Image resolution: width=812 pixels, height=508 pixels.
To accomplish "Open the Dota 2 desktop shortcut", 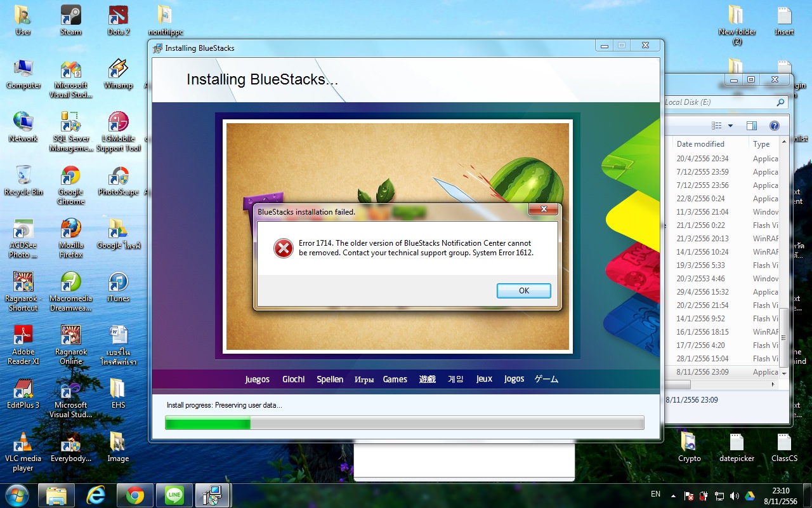I will (x=119, y=20).
